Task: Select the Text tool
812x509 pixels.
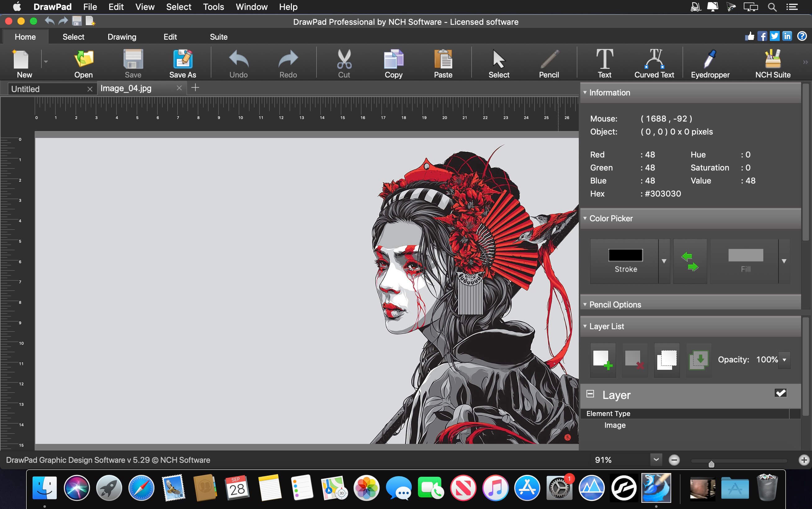Action: click(x=604, y=62)
